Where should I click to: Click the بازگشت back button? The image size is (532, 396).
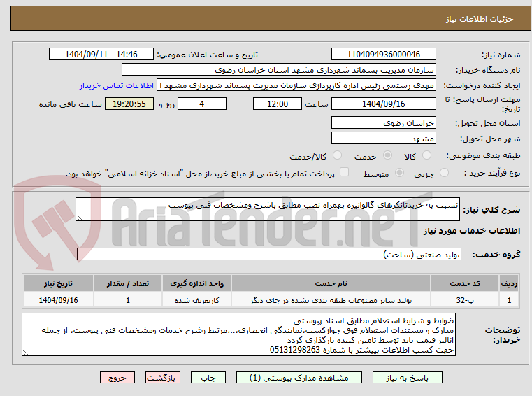click(x=162, y=378)
